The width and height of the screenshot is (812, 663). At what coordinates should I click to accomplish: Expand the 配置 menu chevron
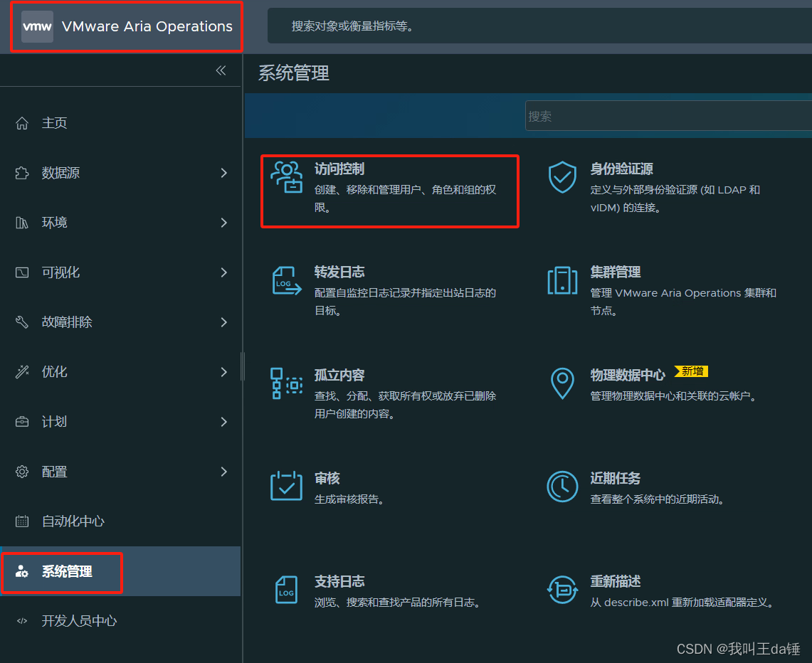coord(223,472)
